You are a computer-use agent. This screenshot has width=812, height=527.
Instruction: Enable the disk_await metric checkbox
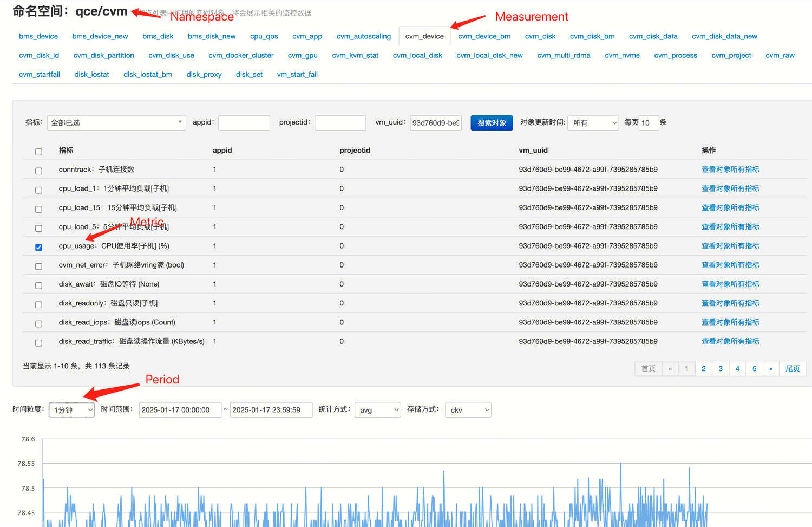[38, 285]
